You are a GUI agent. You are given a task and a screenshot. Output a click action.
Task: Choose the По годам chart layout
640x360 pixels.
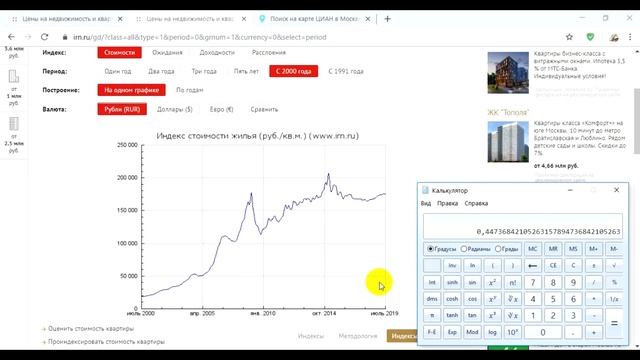[189, 90]
